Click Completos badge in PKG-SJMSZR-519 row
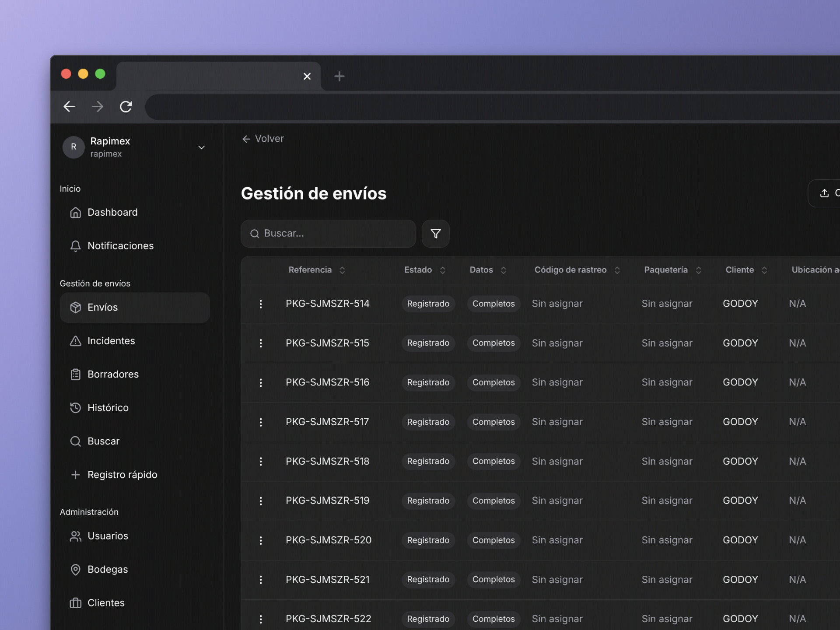840x630 pixels. point(493,501)
